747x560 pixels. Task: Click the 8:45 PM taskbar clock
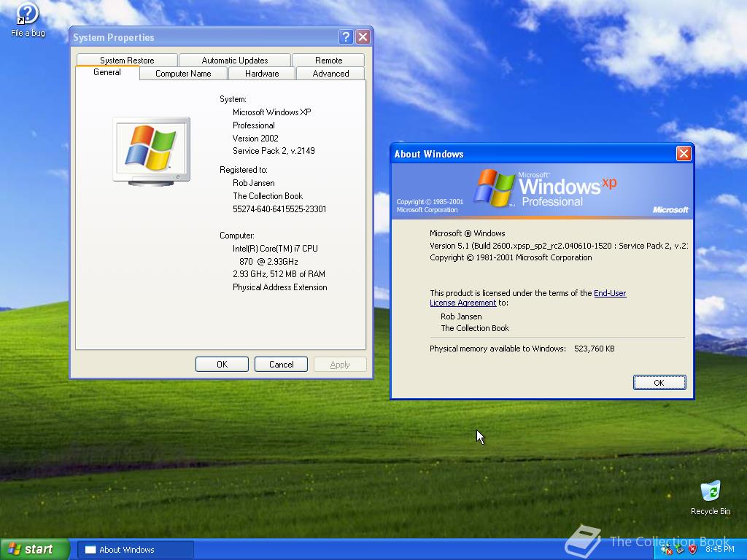720,549
